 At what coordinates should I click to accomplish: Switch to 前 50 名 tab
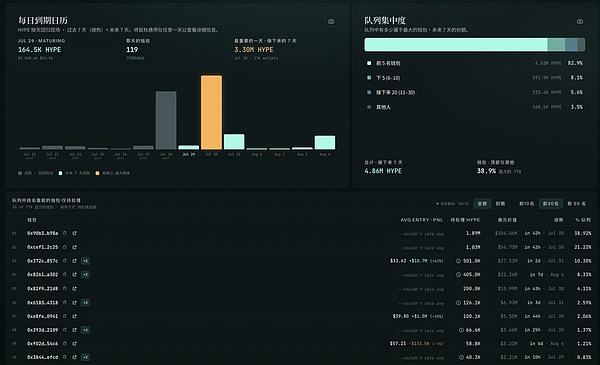576,204
